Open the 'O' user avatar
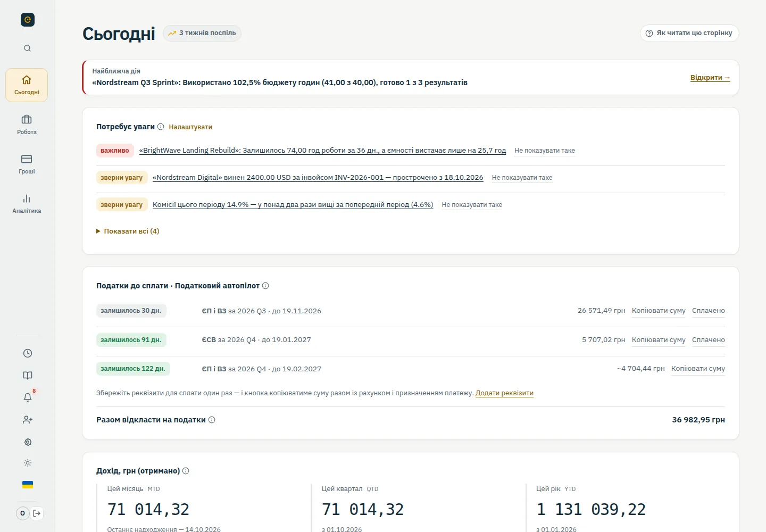The height and width of the screenshot is (532, 766). pos(22,513)
